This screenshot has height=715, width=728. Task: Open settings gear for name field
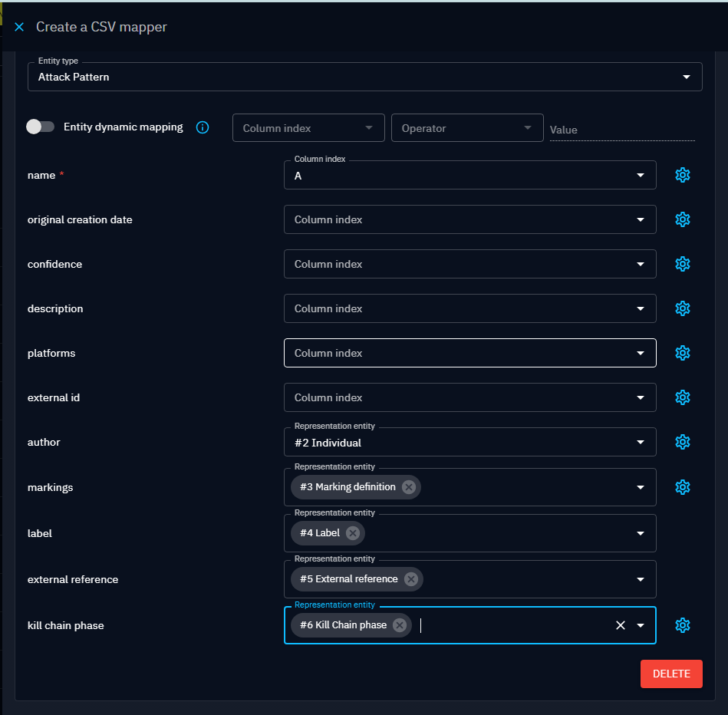coord(682,175)
